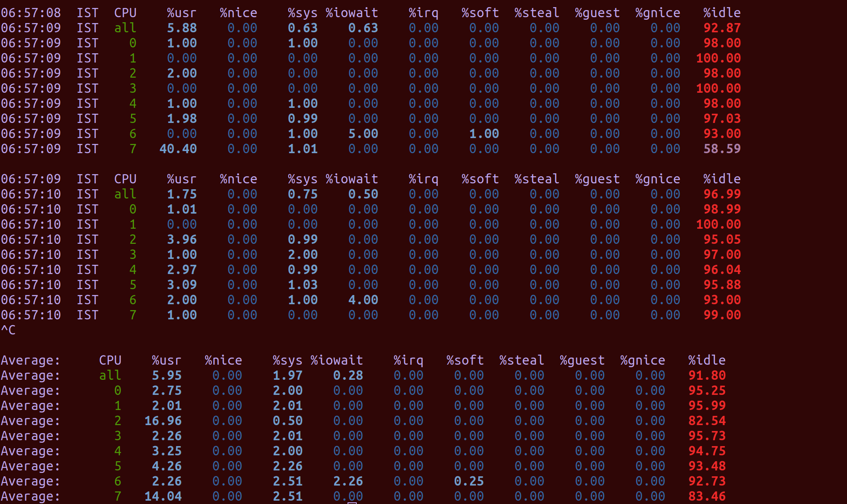
Task: Select the 97.00 %idle value for CPU 3
Action: pyautogui.click(x=722, y=255)
